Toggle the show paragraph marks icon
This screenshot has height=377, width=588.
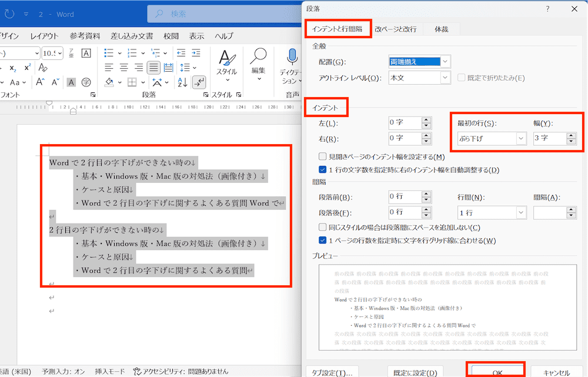[199, 82]
